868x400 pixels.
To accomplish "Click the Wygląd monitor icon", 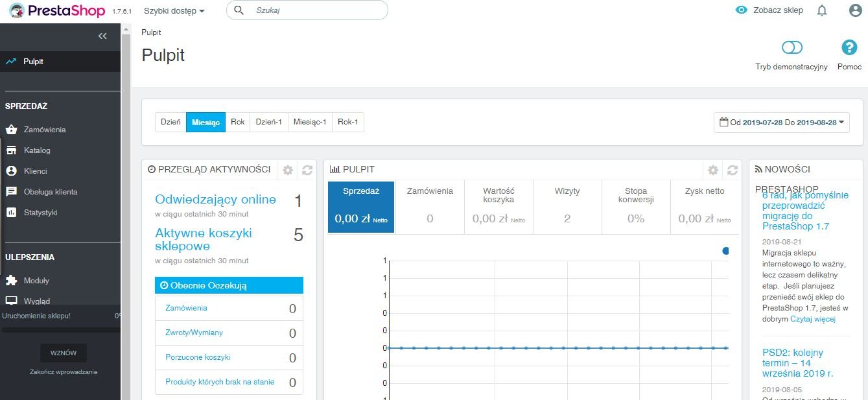I will 11,300.
